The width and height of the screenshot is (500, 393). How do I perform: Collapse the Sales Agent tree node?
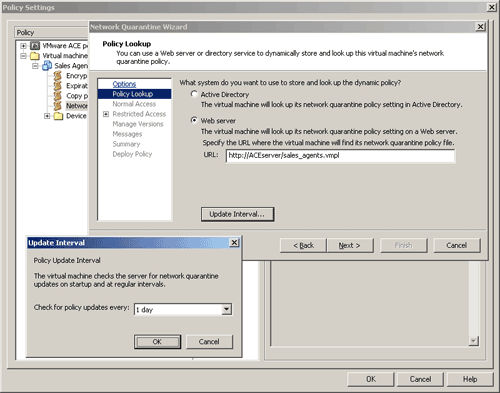point(35,66)
